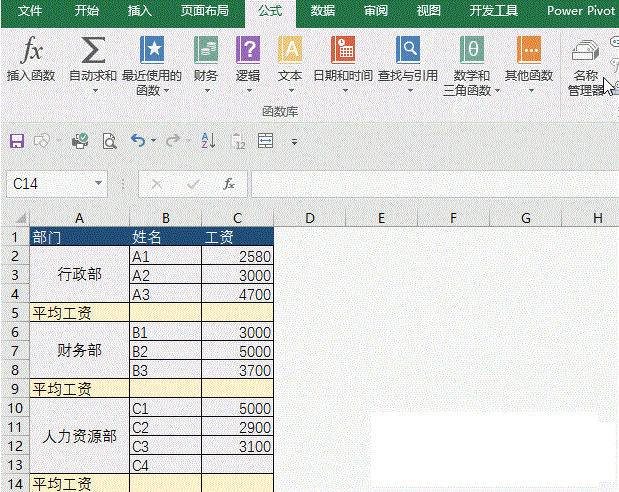Open Math & Trig (数学和三角函数) functions

click(472, 65)
